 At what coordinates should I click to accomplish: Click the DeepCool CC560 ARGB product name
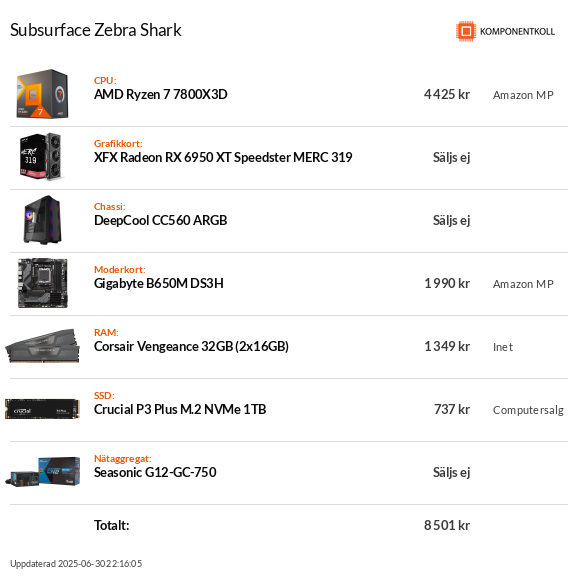pyautogui.click(x=160, y=220)
